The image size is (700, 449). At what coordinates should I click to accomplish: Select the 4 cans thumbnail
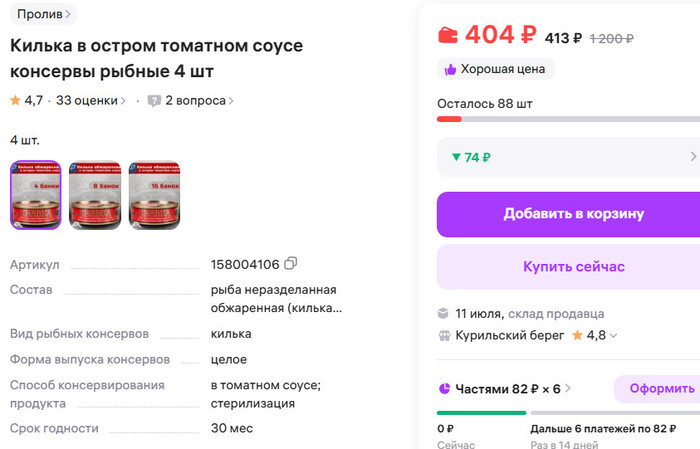[x=36, y=195]
